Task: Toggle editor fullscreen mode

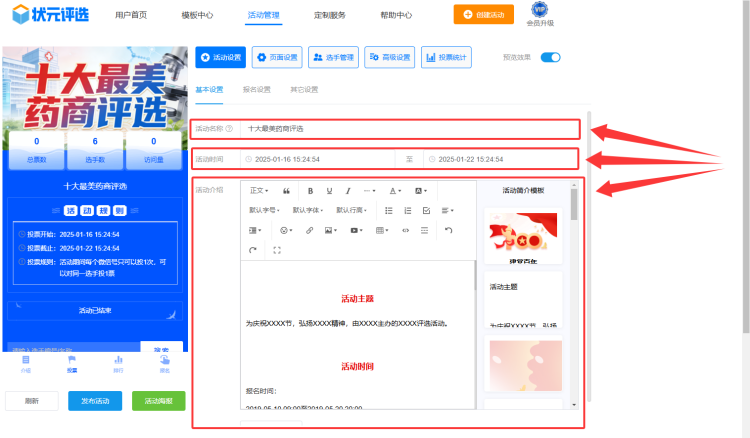Action: pyautogui.click(x=277, y=250)
